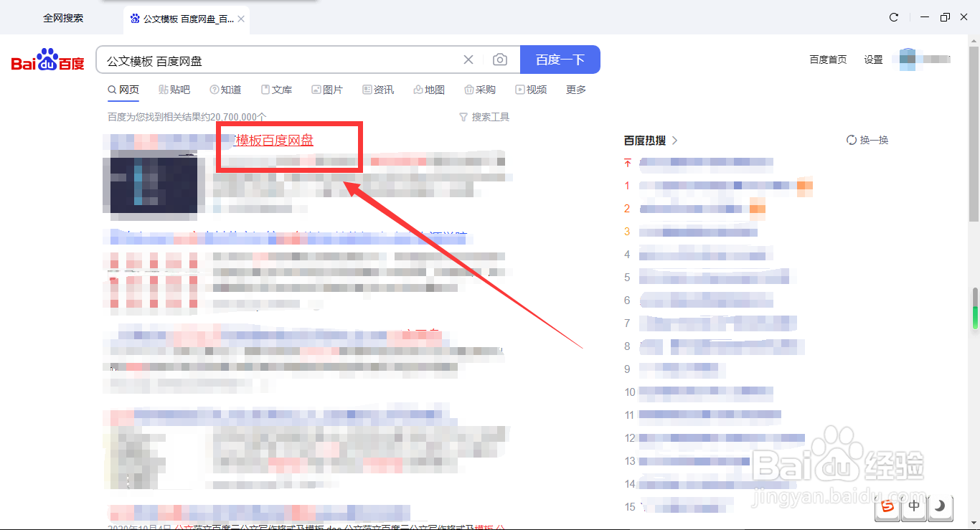The width and height of the screenshot is (980, 530).
Task: Close the 公文模板 百度网盘 browser tab
Action: (242, 19)
